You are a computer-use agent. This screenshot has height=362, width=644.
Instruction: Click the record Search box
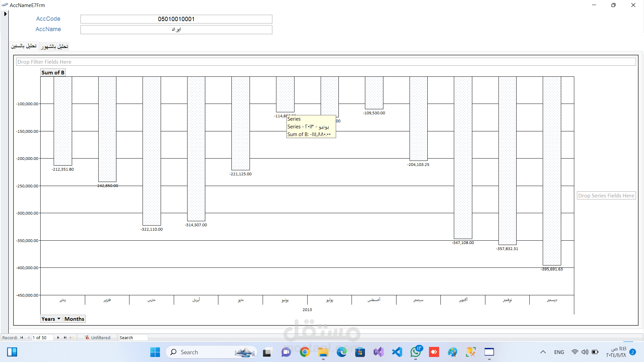[x=133, y=338]
